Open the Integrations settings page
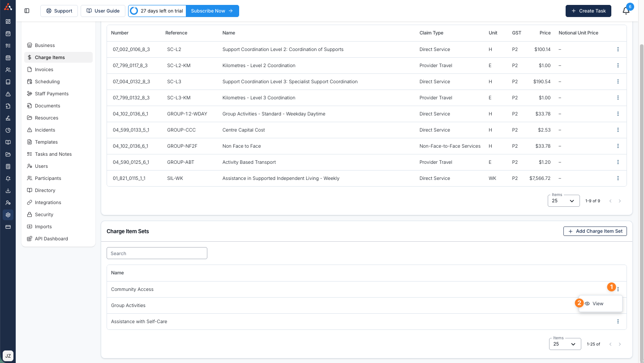The height and width of the screenshot is (363, 644). [48, 202]
